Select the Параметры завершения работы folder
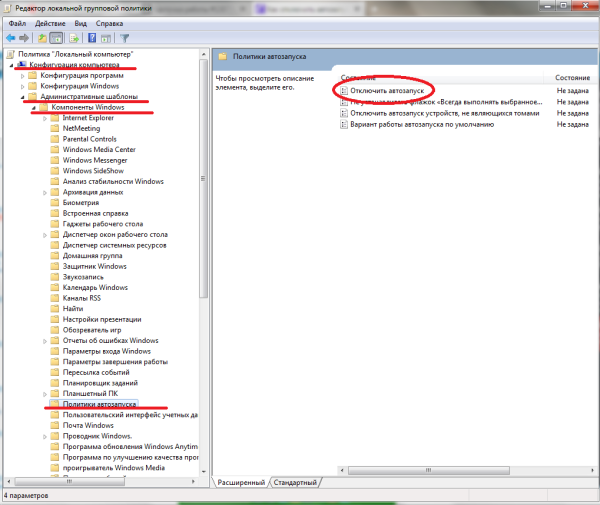 115,362
